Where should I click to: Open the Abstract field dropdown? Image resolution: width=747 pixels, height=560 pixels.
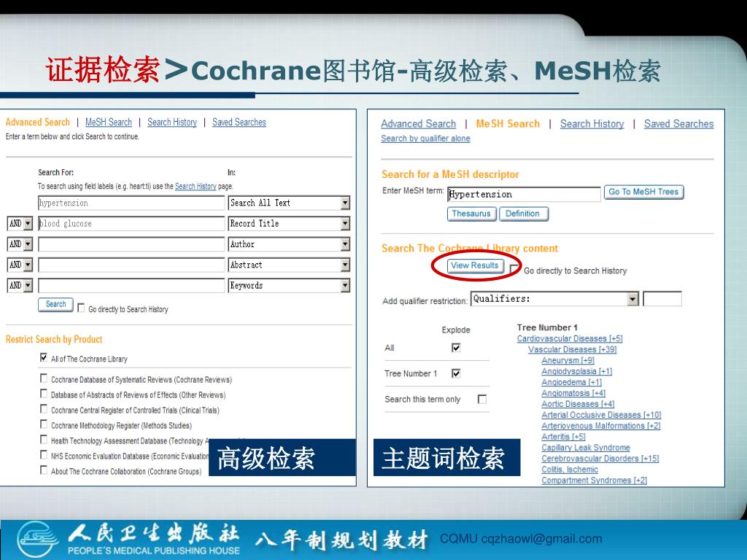coord(289,265)
